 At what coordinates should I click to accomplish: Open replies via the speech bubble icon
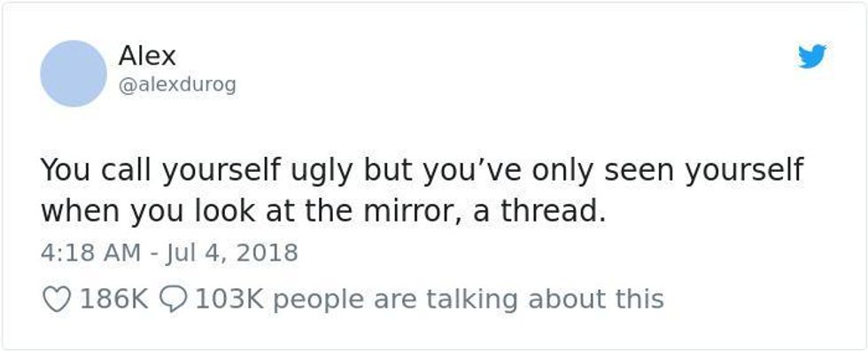(x=173, y=300)
